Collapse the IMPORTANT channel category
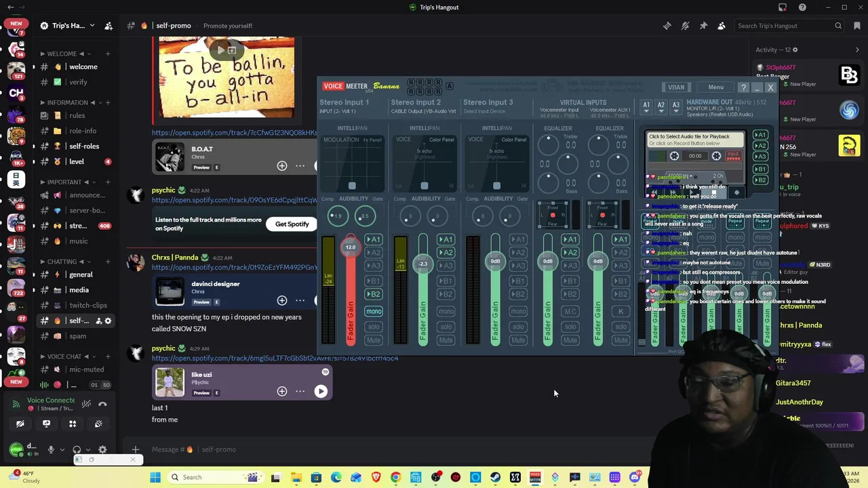868x488 pixels. pos(64,182)
